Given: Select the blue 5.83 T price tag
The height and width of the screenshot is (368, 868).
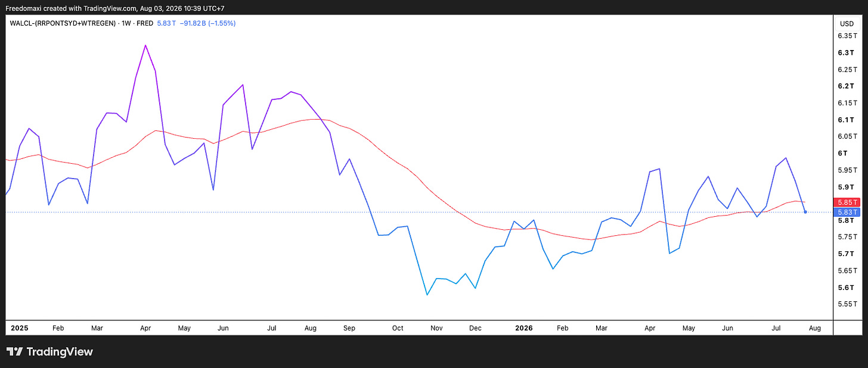Looking at the screenshot, I should [x=847, y=212].
